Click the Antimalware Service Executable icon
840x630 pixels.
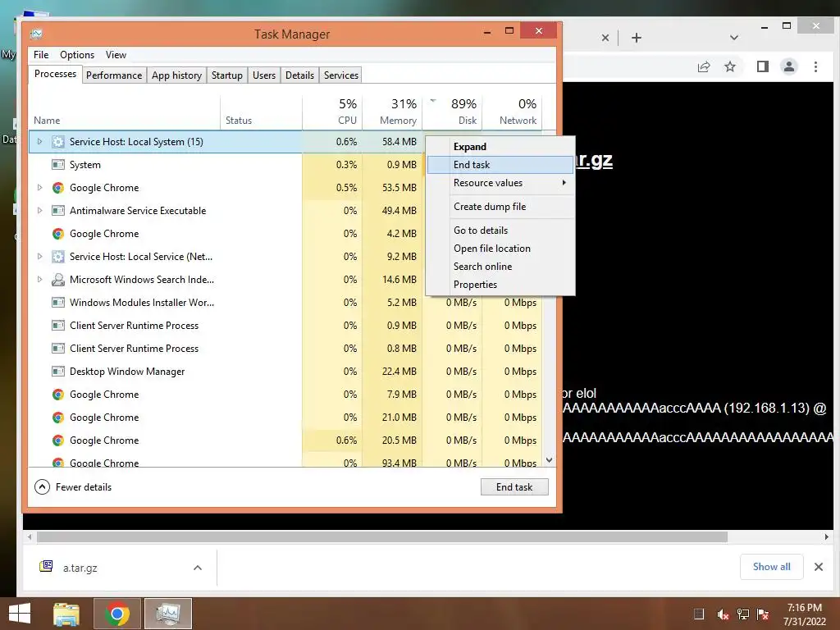[58, 211]
